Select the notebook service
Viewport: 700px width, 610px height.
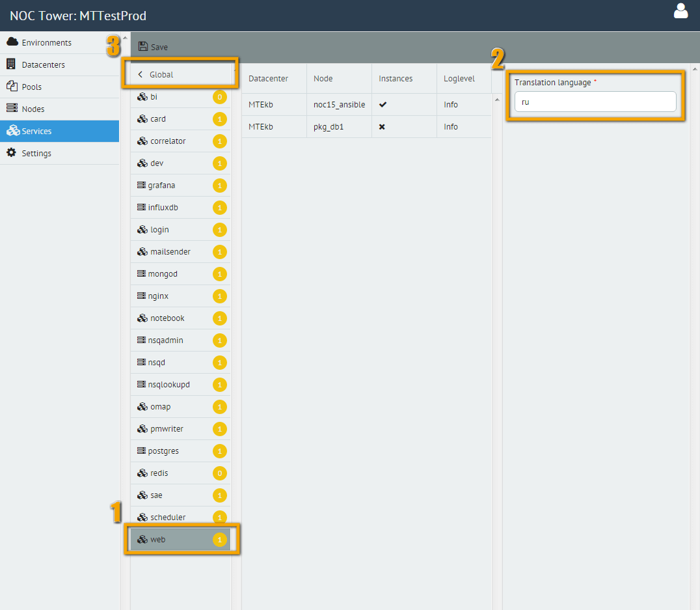(x=180, y=318)
